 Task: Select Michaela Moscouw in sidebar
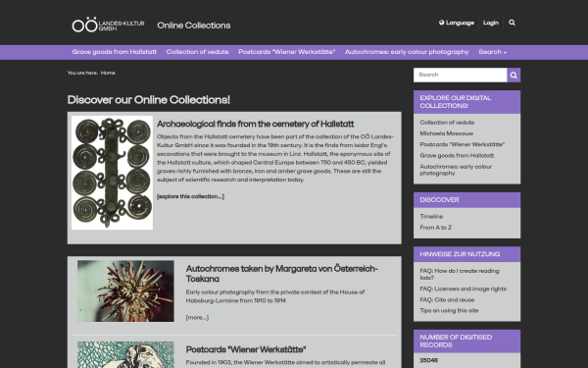coord(447,133)
